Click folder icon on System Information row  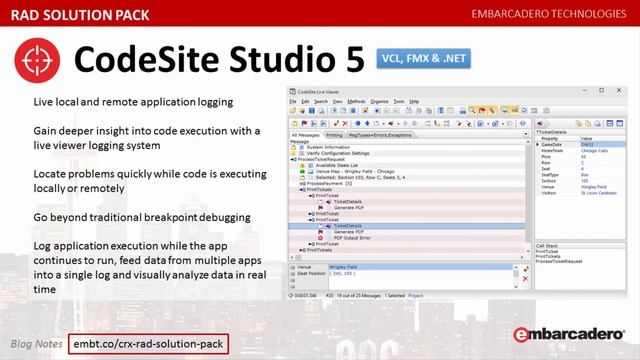click(x=293, y=147)
